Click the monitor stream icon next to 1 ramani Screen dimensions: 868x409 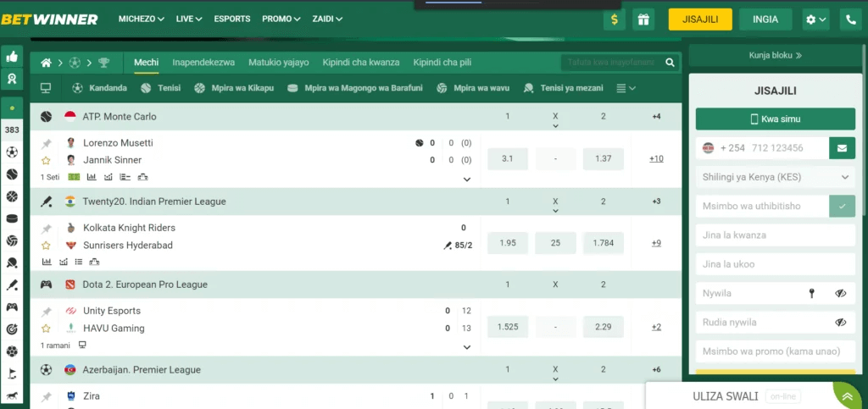[82, 345]
